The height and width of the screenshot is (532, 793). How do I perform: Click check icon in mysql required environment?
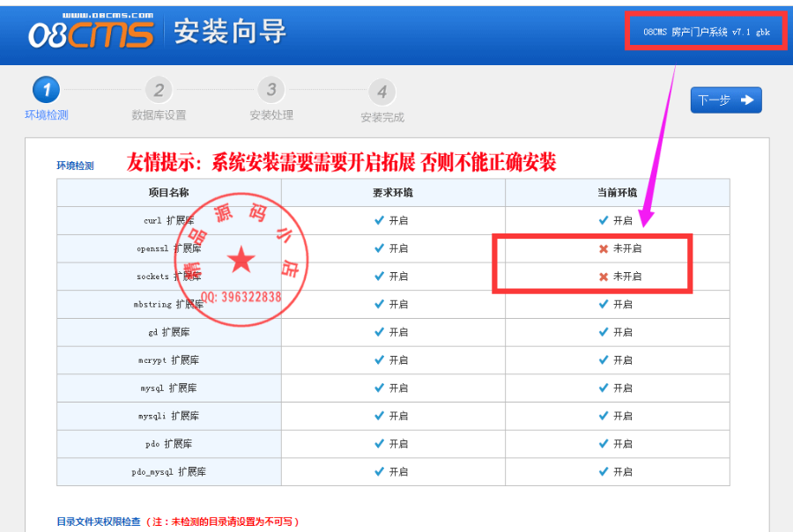379,388
